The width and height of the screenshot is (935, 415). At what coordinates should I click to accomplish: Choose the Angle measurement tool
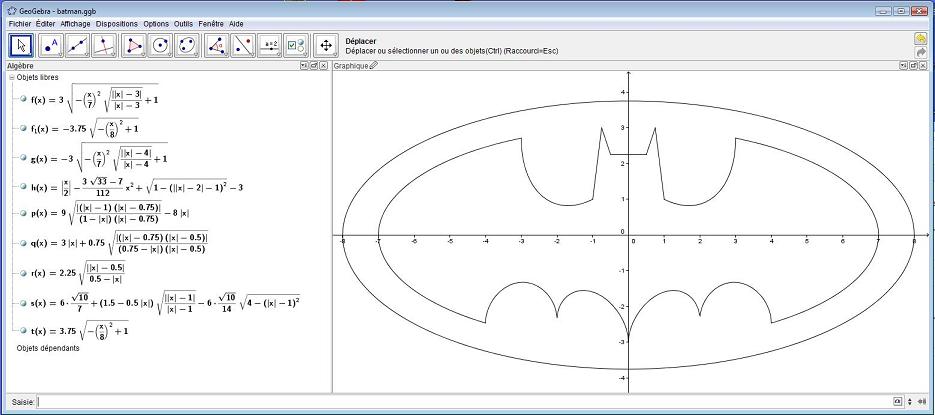point(216,45)
